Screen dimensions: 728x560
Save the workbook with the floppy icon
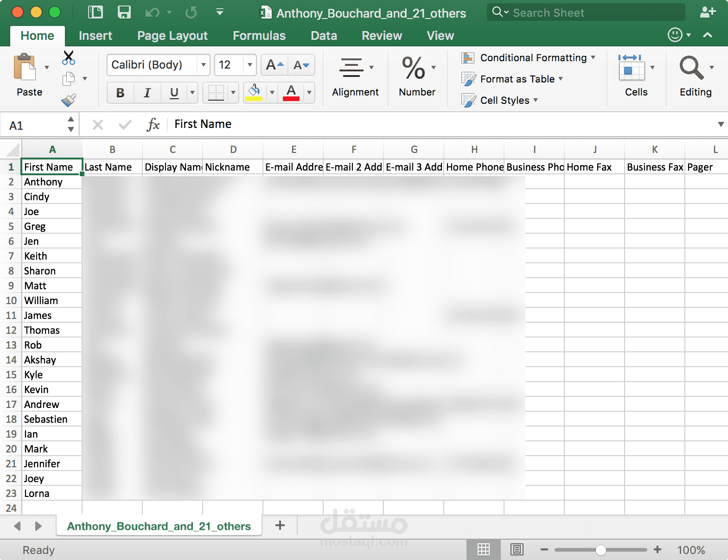point(124,13)
